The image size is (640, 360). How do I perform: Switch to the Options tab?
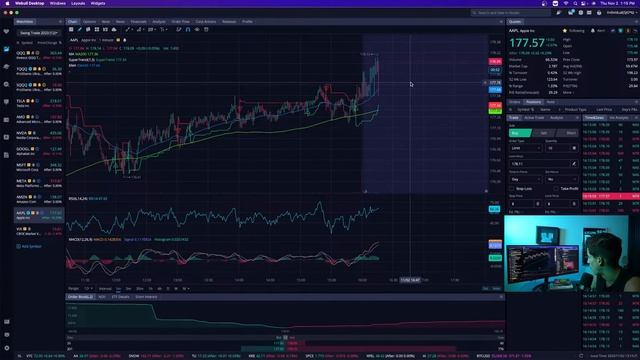pos(89,22)
